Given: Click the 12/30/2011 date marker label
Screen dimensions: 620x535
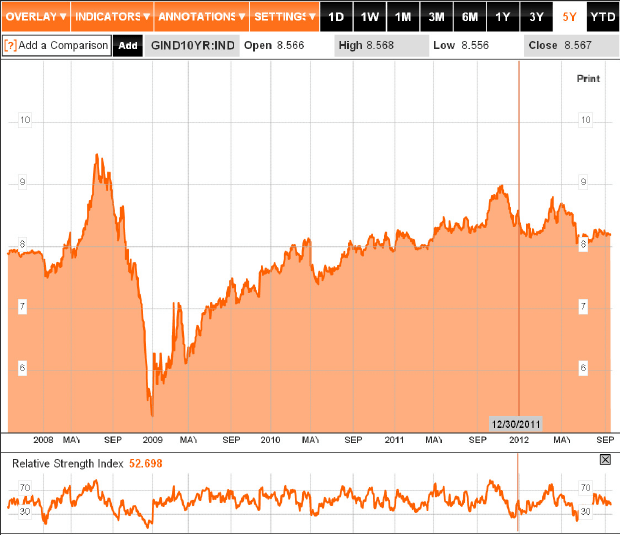Looking at the screenshot, I should tap(516, 423).
